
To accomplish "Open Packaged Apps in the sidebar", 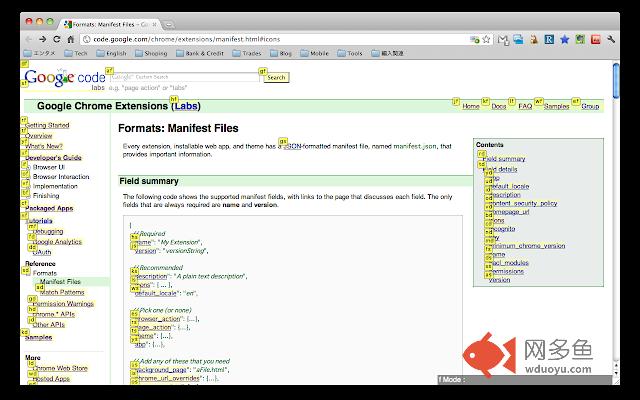I will [x=49, y=208].
